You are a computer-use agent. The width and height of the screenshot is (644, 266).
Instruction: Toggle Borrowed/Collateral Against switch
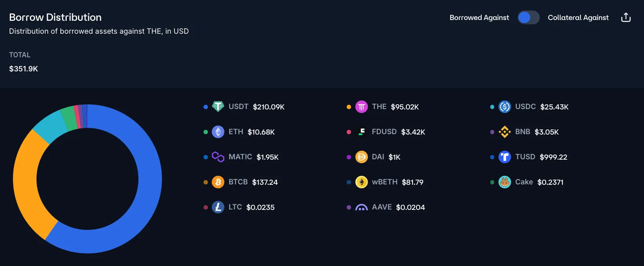528,17
